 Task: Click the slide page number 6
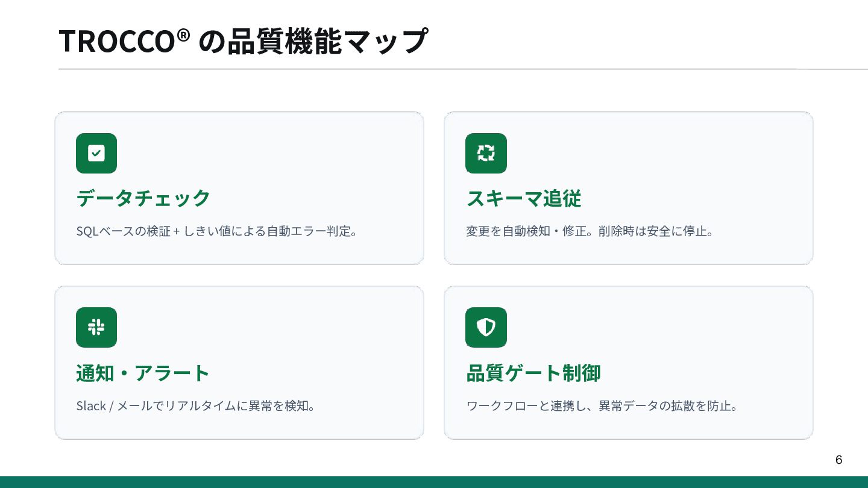pos(838,460)
